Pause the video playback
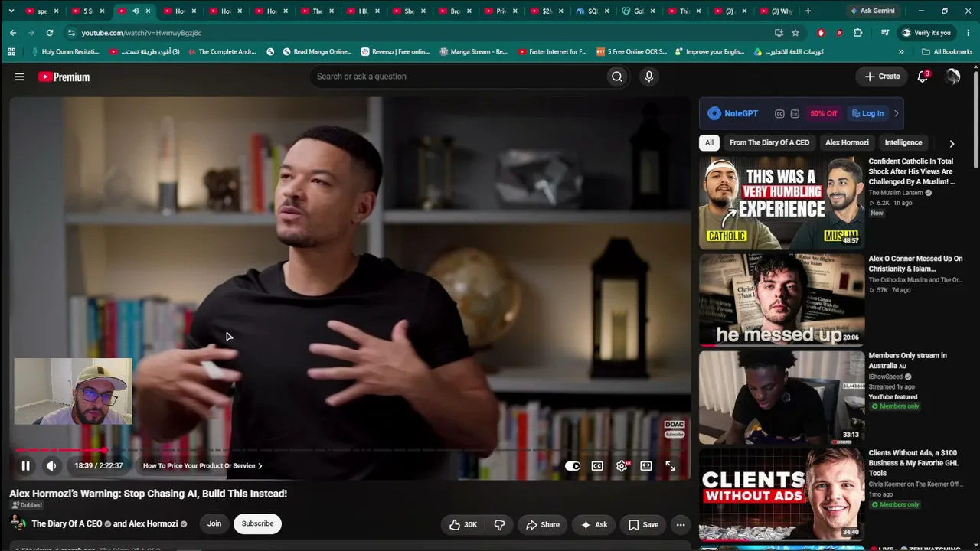980x551 pixels. coord(25,465)
